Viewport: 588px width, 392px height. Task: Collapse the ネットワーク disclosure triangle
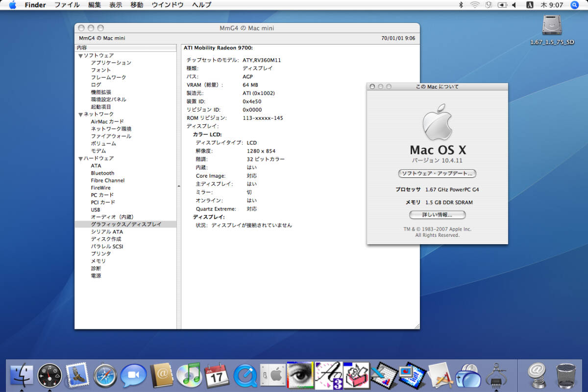coord(80,115)
